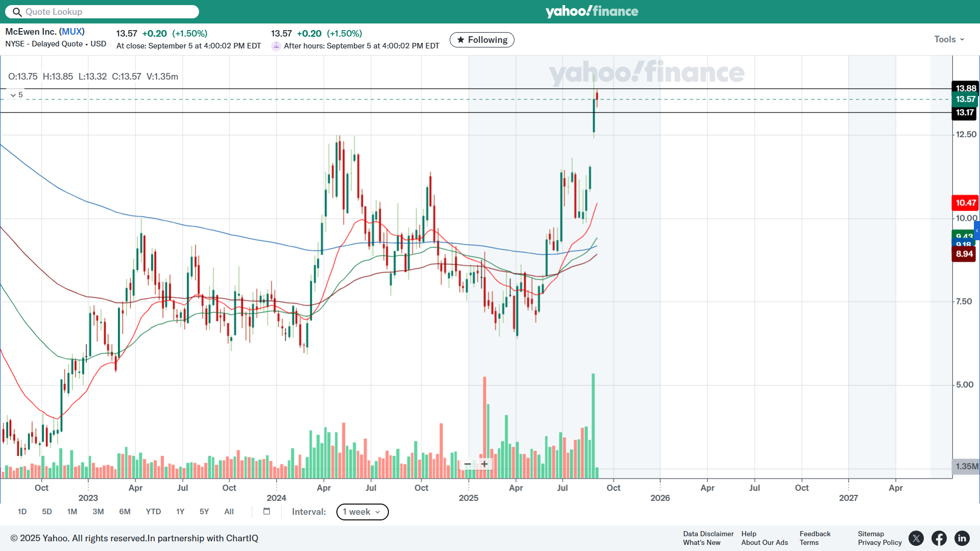Expand the side panel blue arrow tab
980x551 pixels.
976,231
